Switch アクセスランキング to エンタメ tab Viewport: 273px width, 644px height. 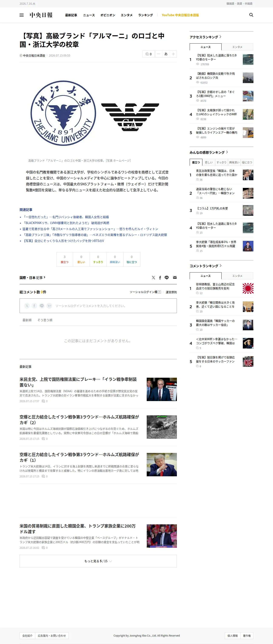[237, 47]
